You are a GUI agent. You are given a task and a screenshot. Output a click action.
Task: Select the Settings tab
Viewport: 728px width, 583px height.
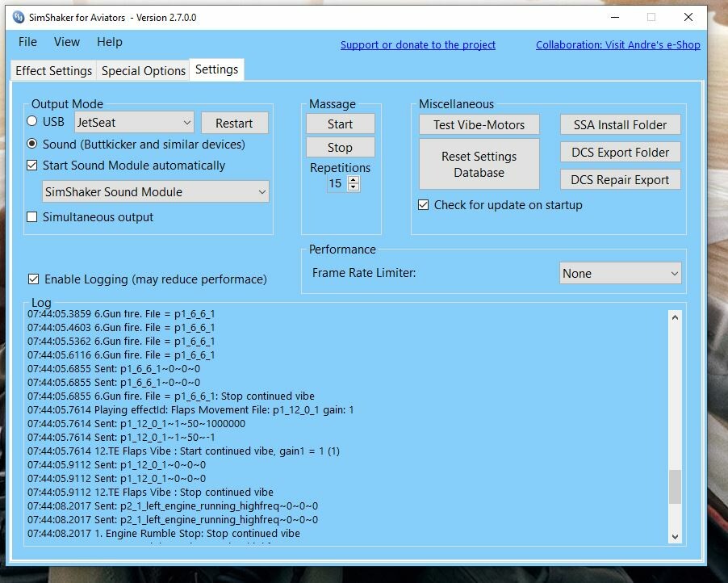tap(216, 69)
